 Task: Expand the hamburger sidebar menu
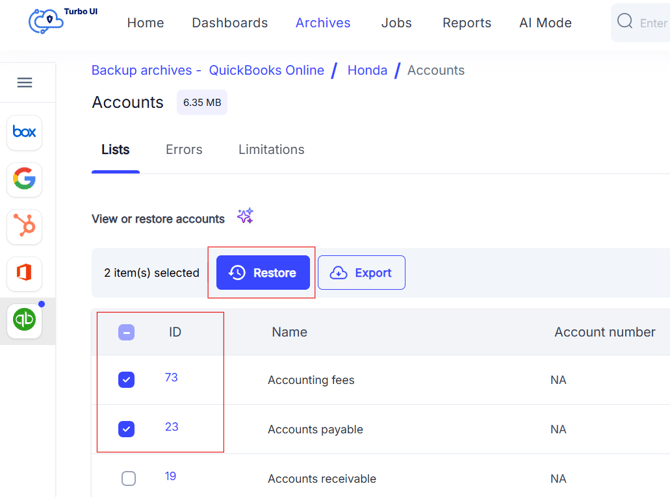[x=25, y=83]
